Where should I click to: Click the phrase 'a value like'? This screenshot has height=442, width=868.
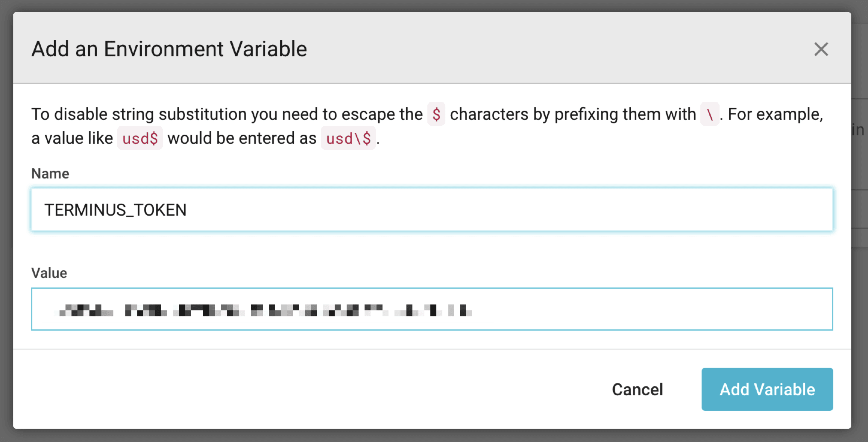pos(72,138)
